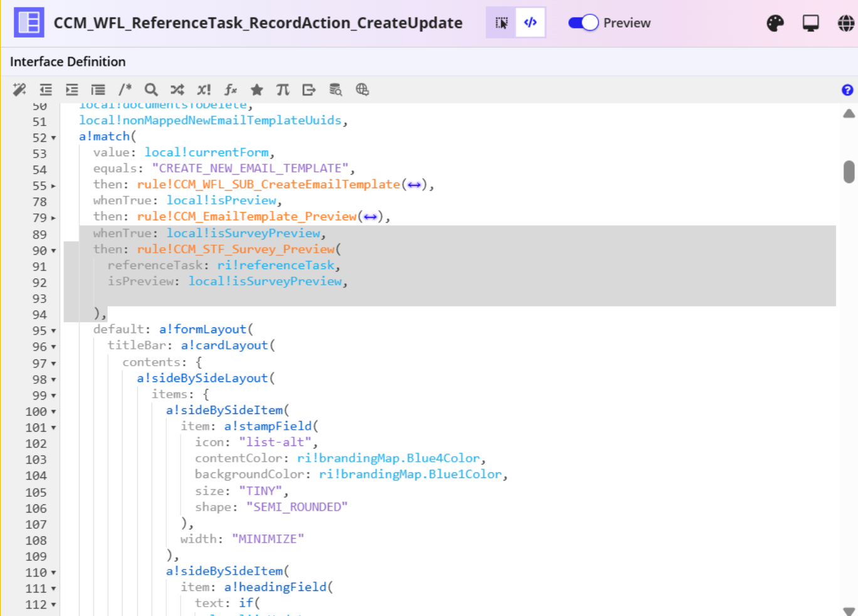Collapse the contents block at line 97
The height and width of the screenshot is (616, 858).
click(x=53, y=364)
